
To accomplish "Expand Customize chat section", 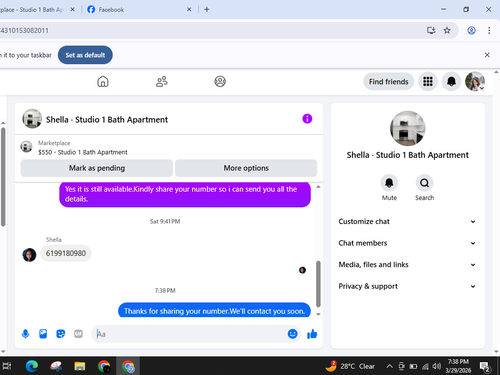I will click(407, 222).
